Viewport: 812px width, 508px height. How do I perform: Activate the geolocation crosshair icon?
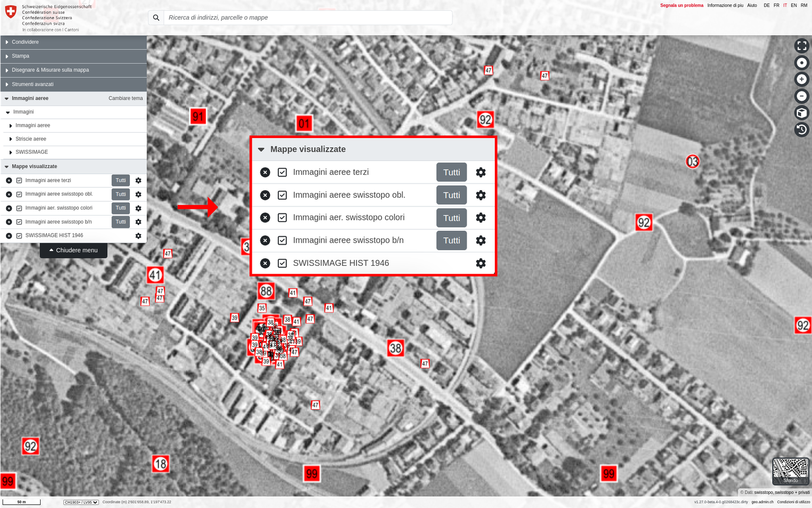[802, 62]
